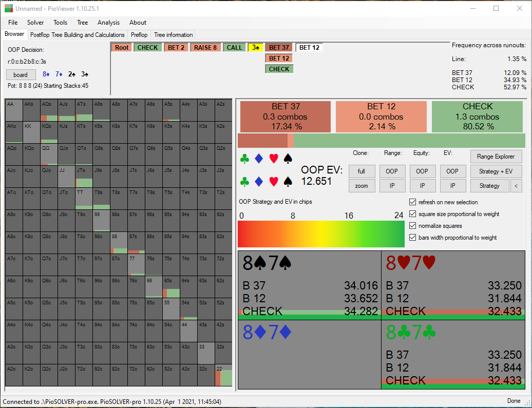The width and height of the screenshot is (532, 408).
Task: Open the Range Explorer
Action: click(x=496, y=157)
